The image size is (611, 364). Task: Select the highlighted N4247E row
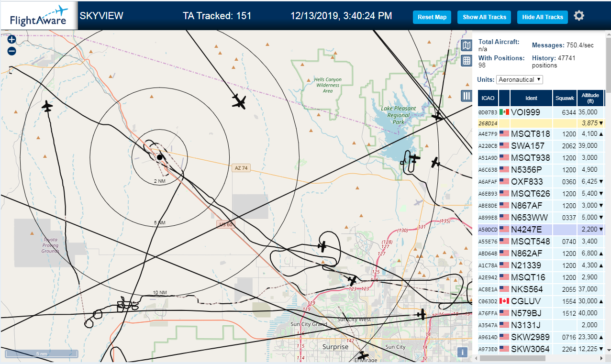click(541, 230)
